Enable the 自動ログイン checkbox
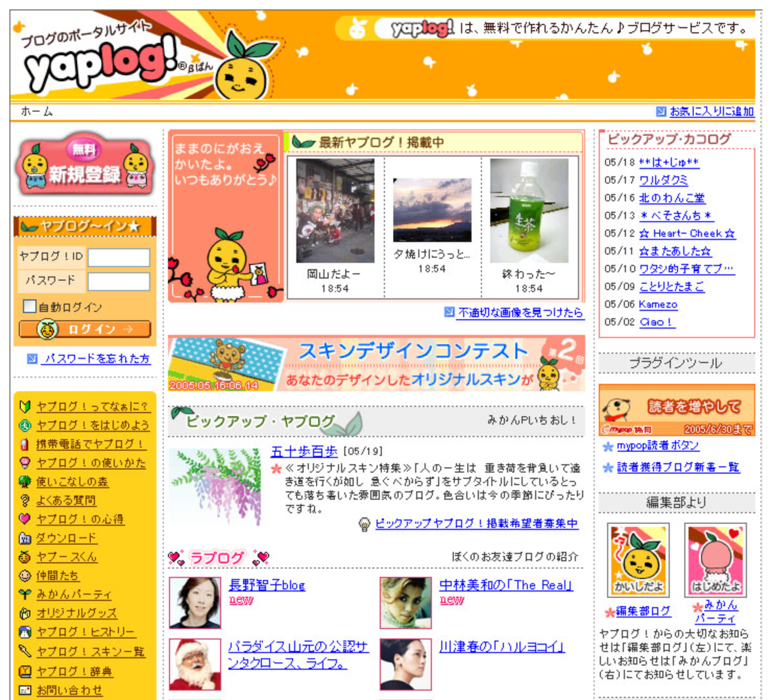 tap(29, 306)
